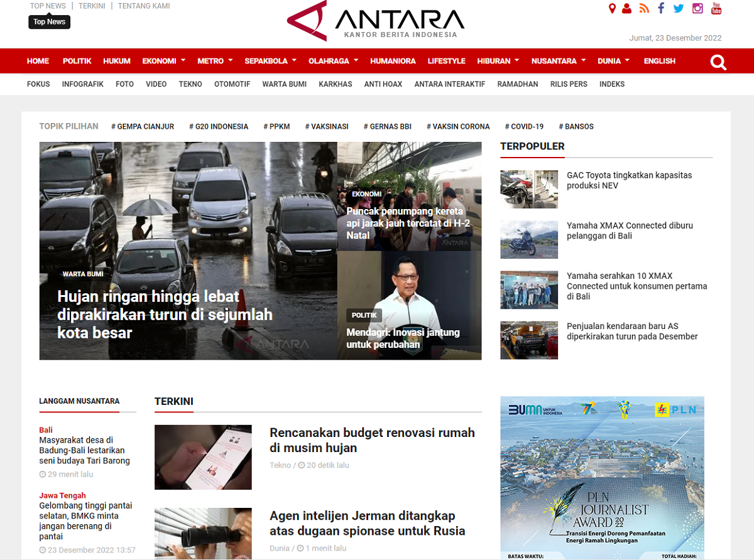
Task: Open the YouTube channel icon
Action: click(716, 8)
